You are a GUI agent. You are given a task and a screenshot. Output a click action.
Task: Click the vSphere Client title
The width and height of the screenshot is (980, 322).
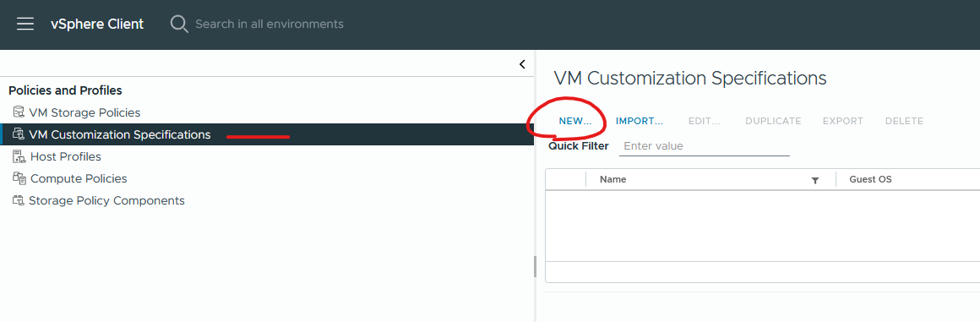coord(97,25)
